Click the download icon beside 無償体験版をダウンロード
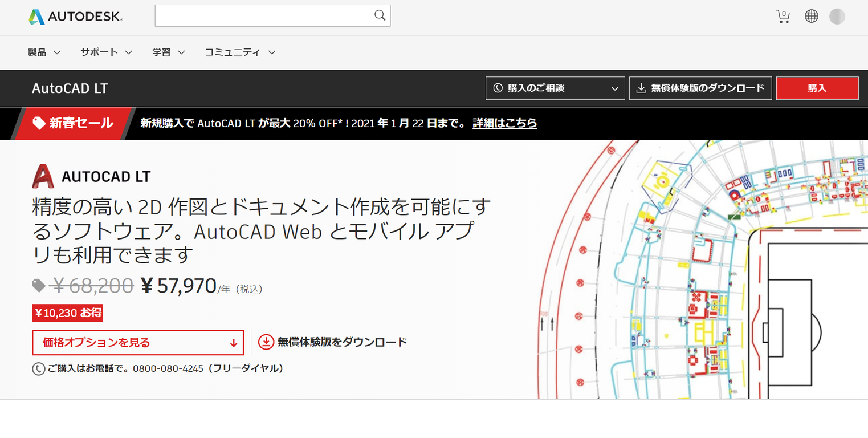Screen dimensions: 868x438 click(266, 342)
